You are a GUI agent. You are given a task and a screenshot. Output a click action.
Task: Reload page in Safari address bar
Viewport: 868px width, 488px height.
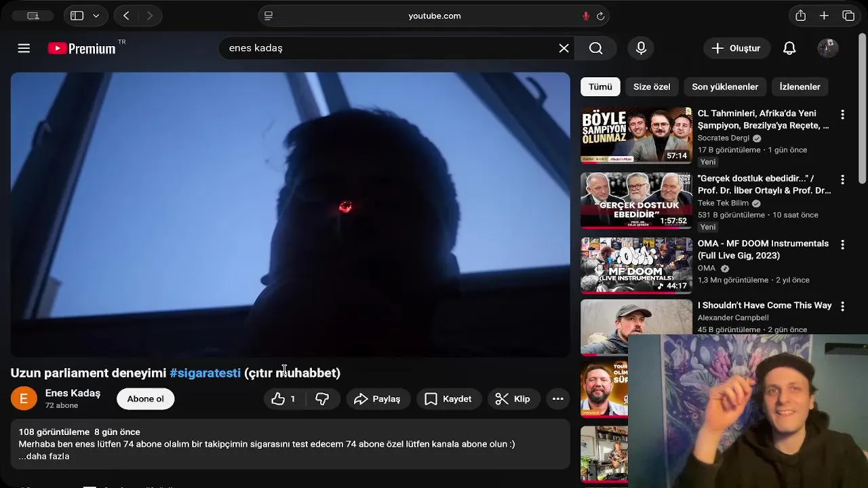(x=600, y=16)
